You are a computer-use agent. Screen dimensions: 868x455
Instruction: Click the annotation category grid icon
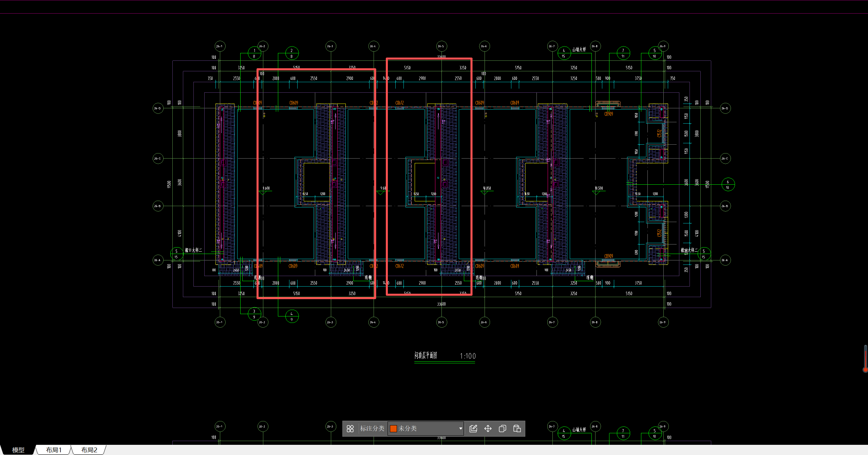click(x=350, y=429)
